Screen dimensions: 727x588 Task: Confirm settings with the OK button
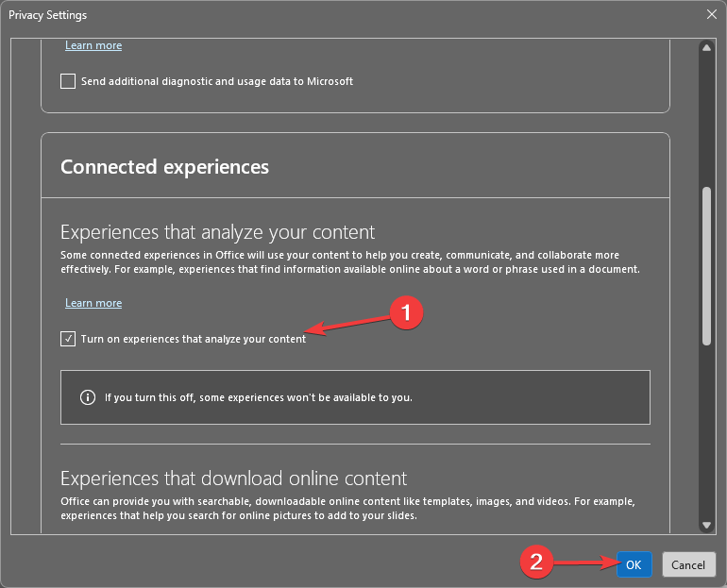click(x=634, y=564)
